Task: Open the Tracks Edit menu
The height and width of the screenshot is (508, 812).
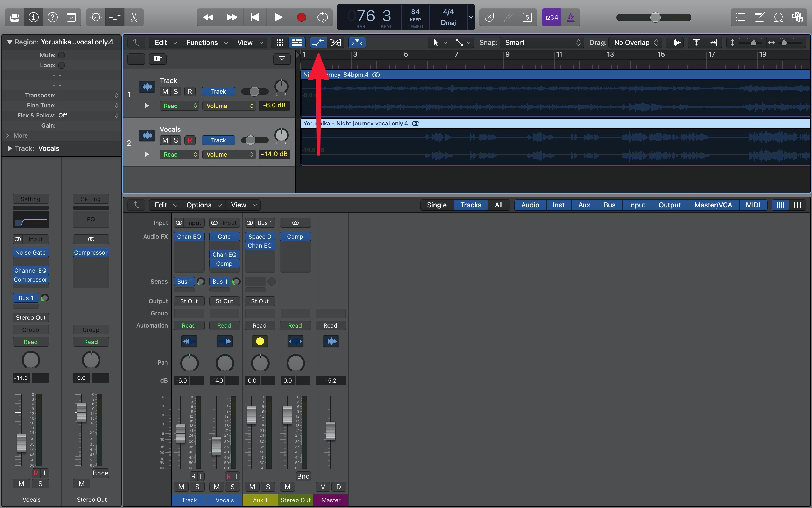Action: (x=165, y=43)
